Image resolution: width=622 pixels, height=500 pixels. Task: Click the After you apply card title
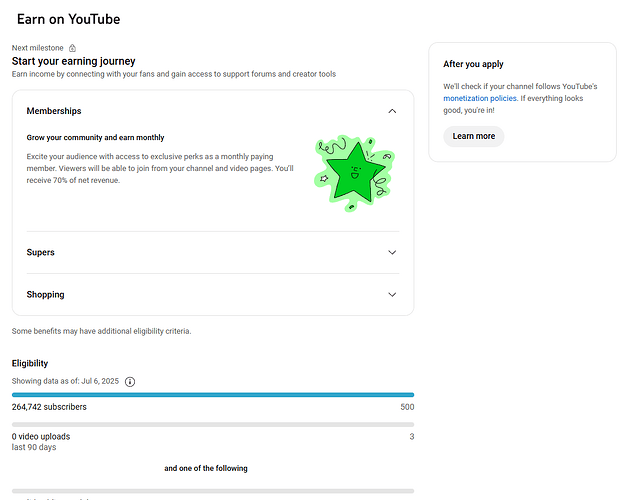473,64
